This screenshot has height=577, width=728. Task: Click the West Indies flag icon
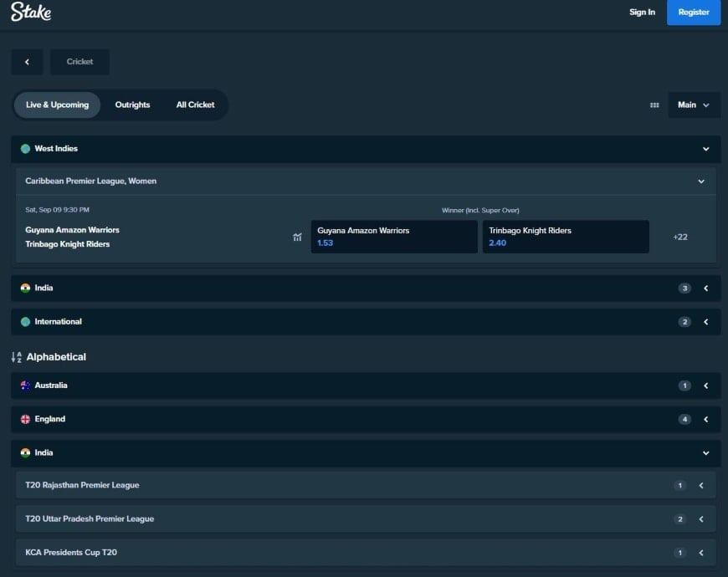click(x=23, y=148)
